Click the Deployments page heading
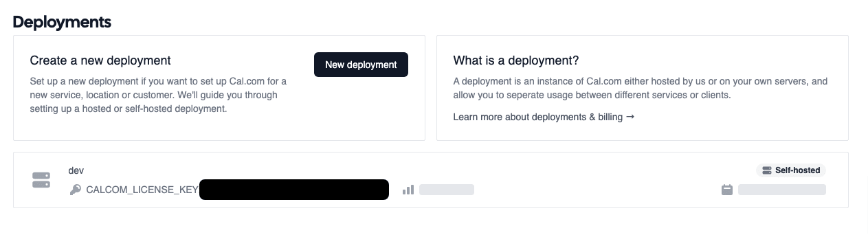Screen dimensions: 868x248 62,22
